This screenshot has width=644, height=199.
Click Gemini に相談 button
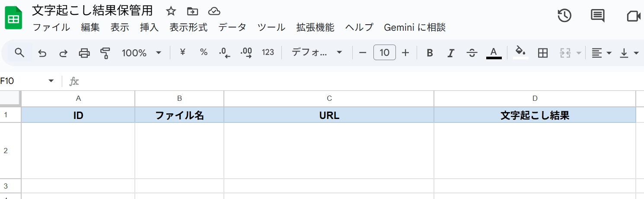coord(414,28)
